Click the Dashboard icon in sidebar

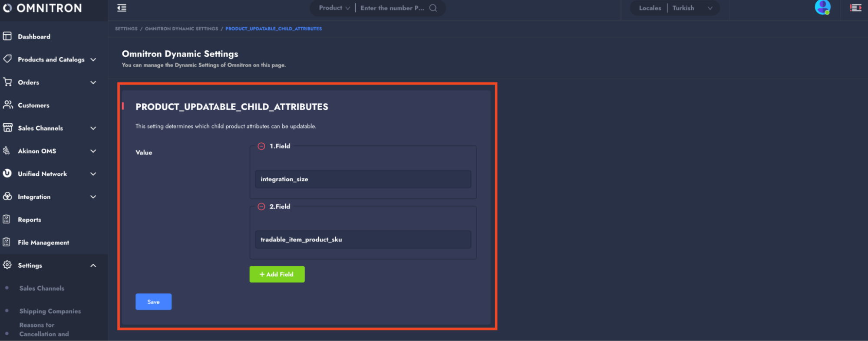point(7,36)
